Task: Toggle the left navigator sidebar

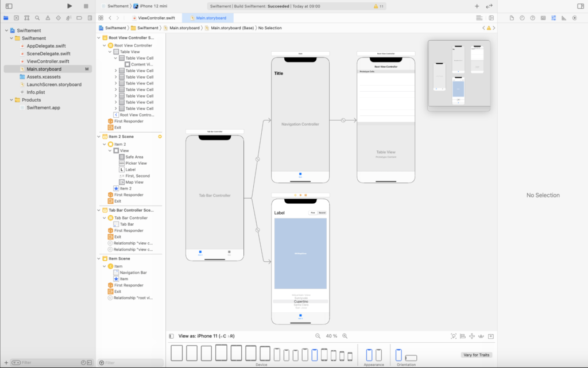Action: (9, 6)
